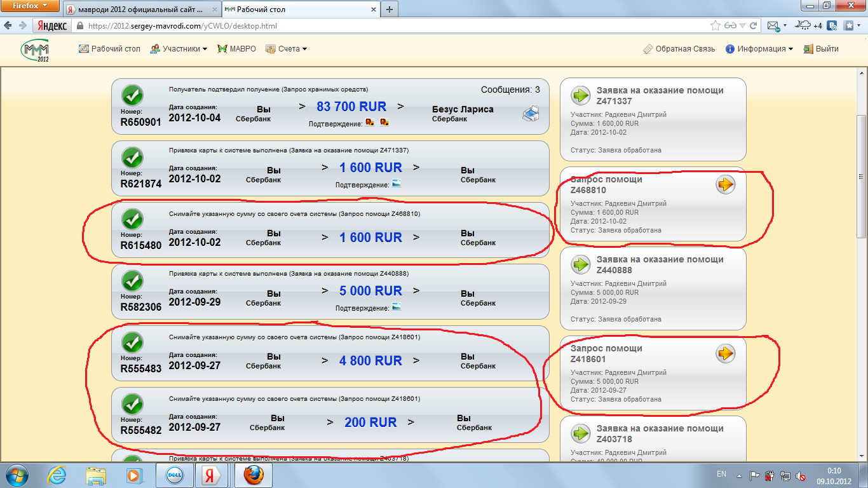Click the blue B toolbar icon
868x488 pixels.
pyautogui.click(x=832, y=26)
